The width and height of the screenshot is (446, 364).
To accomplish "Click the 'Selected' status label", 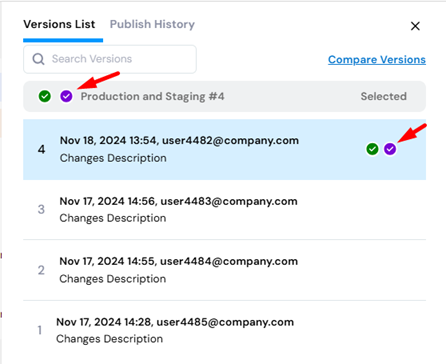I will point(383,96).
